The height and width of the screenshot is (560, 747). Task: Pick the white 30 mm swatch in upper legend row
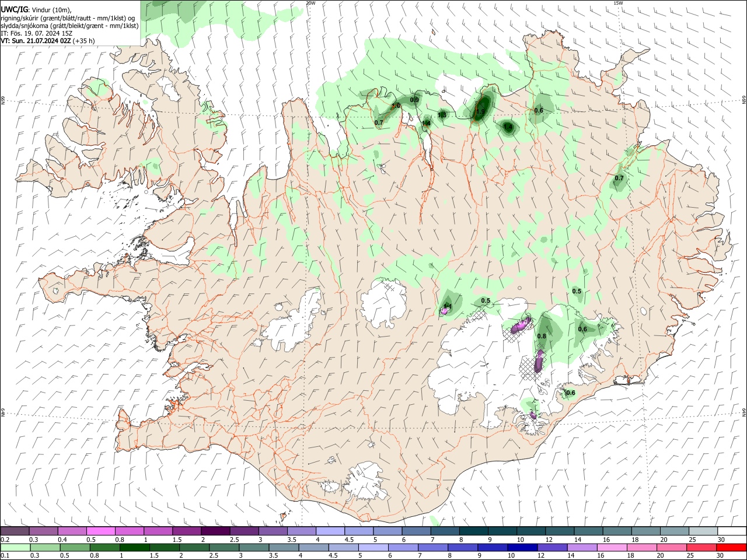tap(731, 531)
